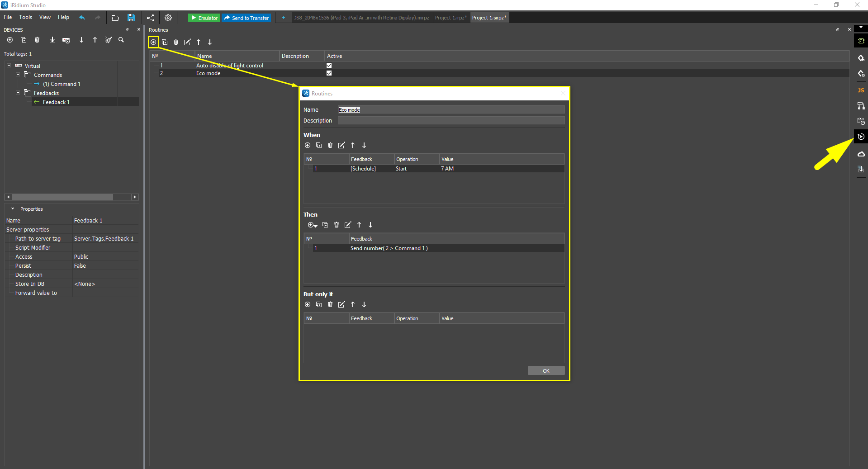This screenshot has height=469, width=868.
Task: Launch the Emulator
Action: 204,18
